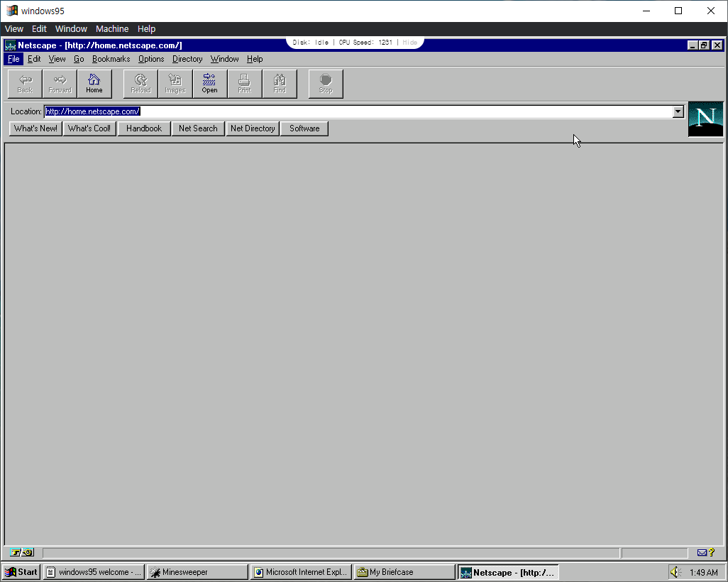Viewport: 728px width, 582px height.
Task: Expand the Location URL dropdown arrow
Action: (x=678, y=111)
